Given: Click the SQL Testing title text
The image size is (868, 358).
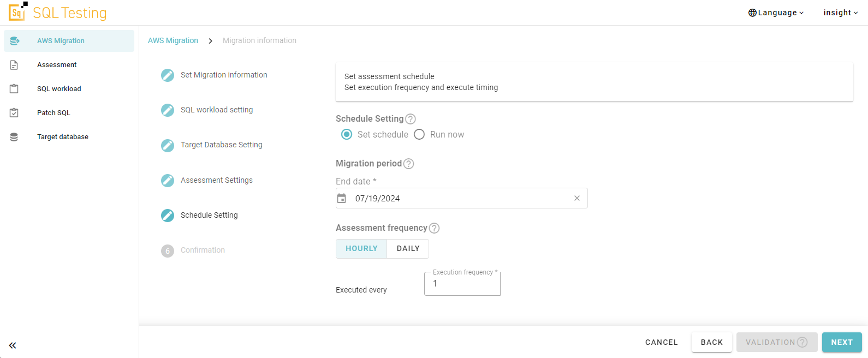Looking at the screenshot, I should [70, 13].
